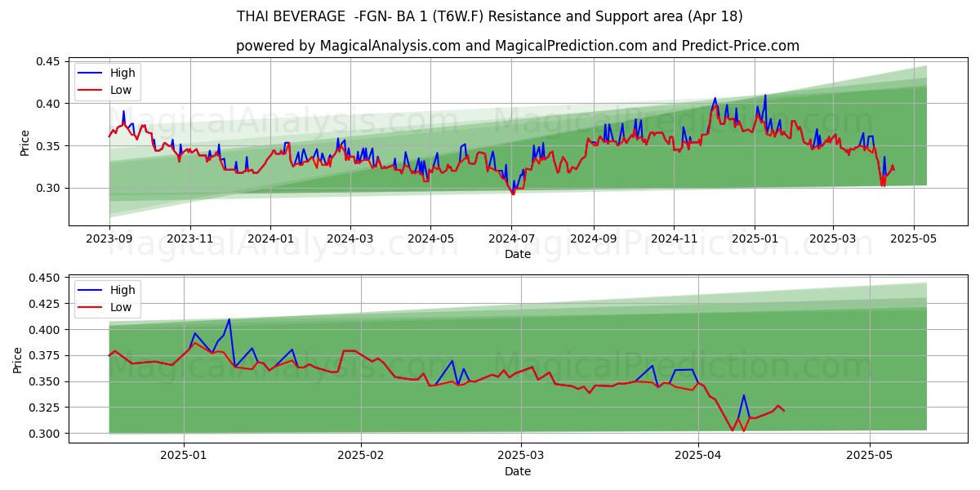Click the 2024-09 date tick label

[x=594, y=238]
